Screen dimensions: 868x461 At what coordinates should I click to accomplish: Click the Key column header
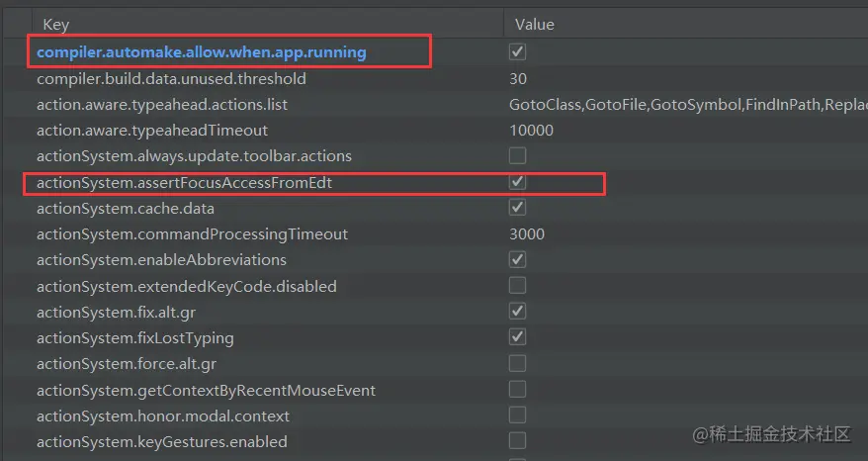coord(56,25)
